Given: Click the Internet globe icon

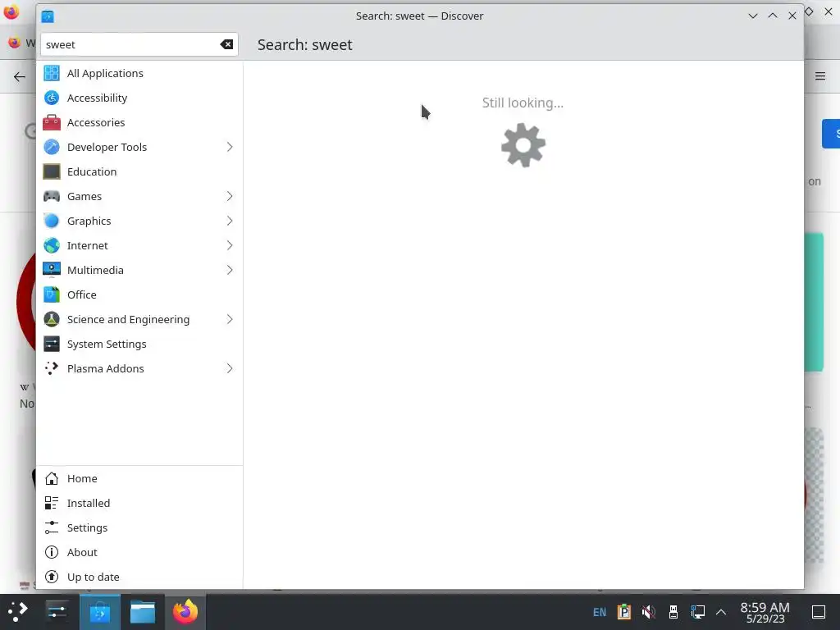Looking at the screenshot, I should click(x=52, y=246).
